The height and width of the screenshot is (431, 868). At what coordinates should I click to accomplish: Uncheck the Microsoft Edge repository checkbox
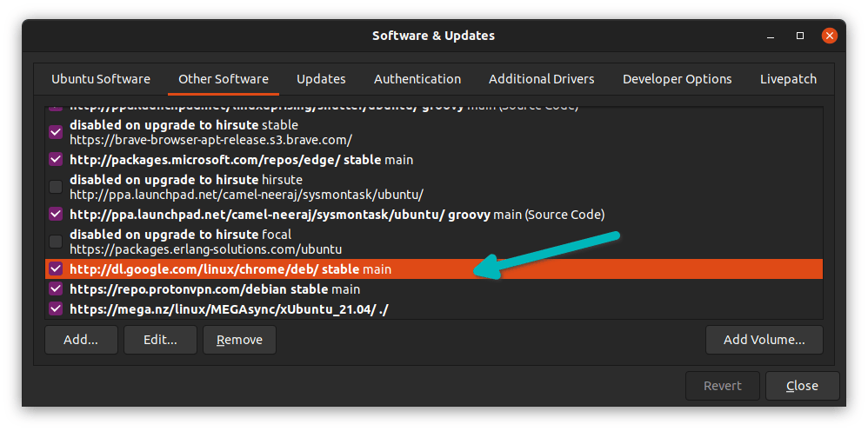pos(56,160)
